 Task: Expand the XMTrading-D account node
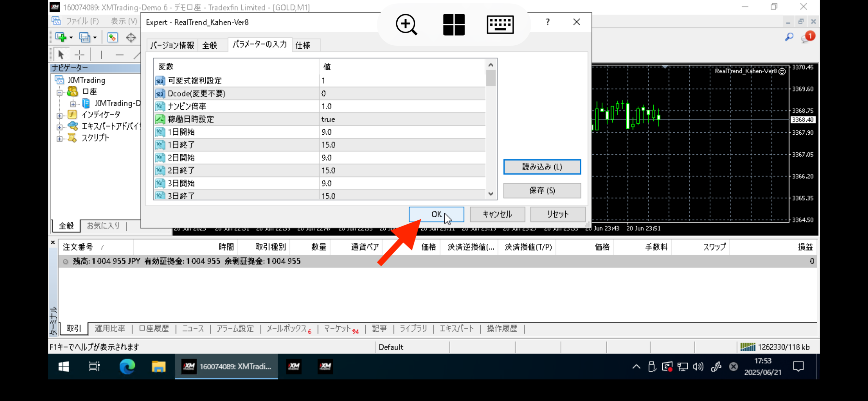pos(73,104)
